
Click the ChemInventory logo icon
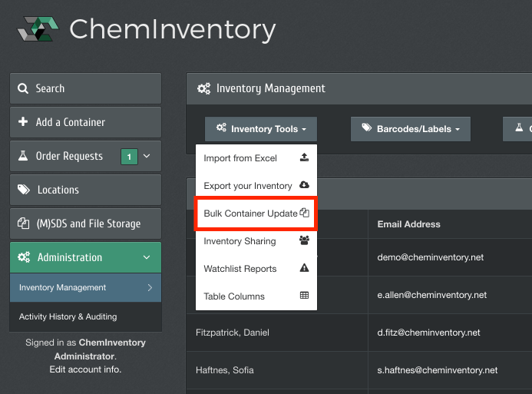click(38, 29)
